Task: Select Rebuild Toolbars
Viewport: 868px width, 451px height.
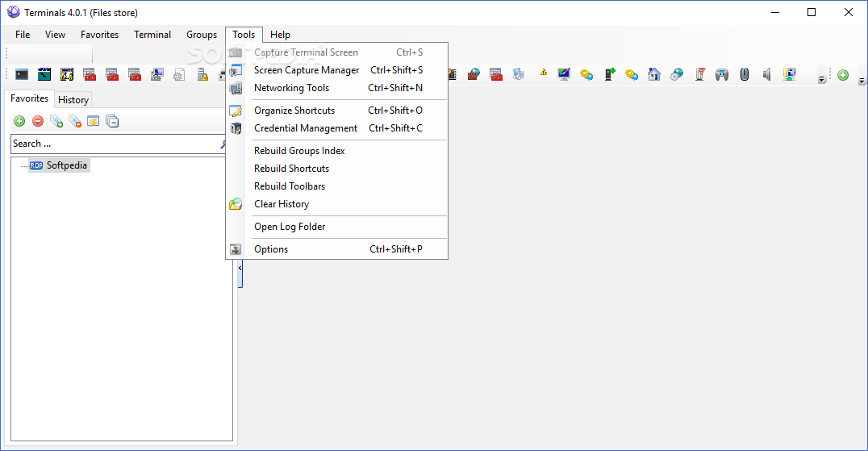Action: (x=336, y=186)
